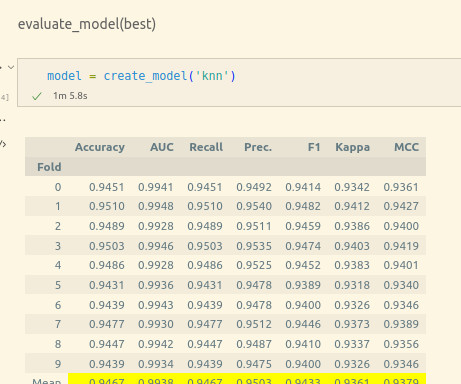This screenshot has width=461, height=384.
Task: Select fold 2 accuracy value 0.9489
Action: [x=107, y=226]
